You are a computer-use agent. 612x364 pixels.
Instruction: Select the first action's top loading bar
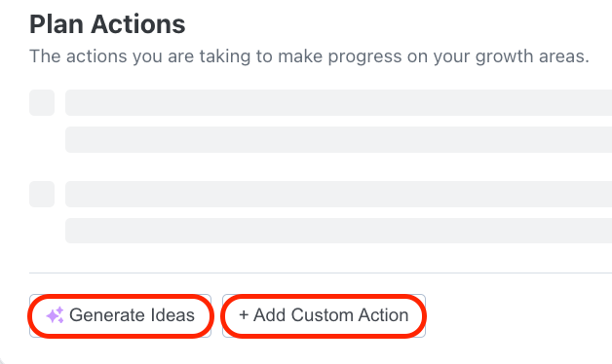click(x=338, y=102)
